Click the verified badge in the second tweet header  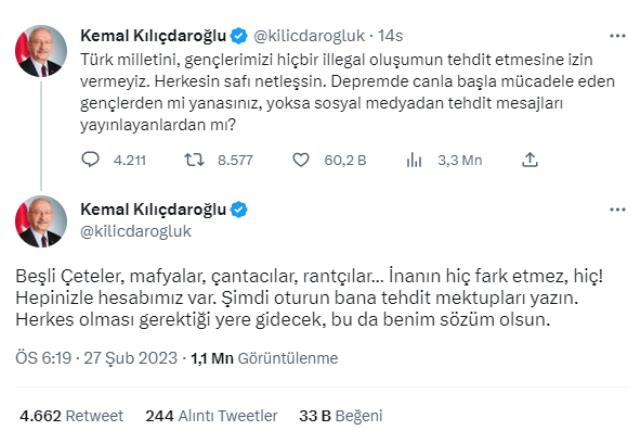pos(237,211)
